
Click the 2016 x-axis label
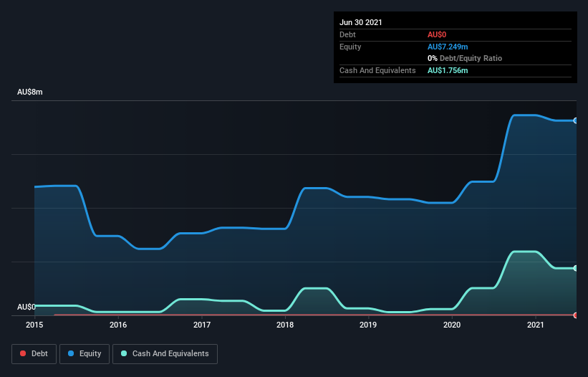(118, 325)
